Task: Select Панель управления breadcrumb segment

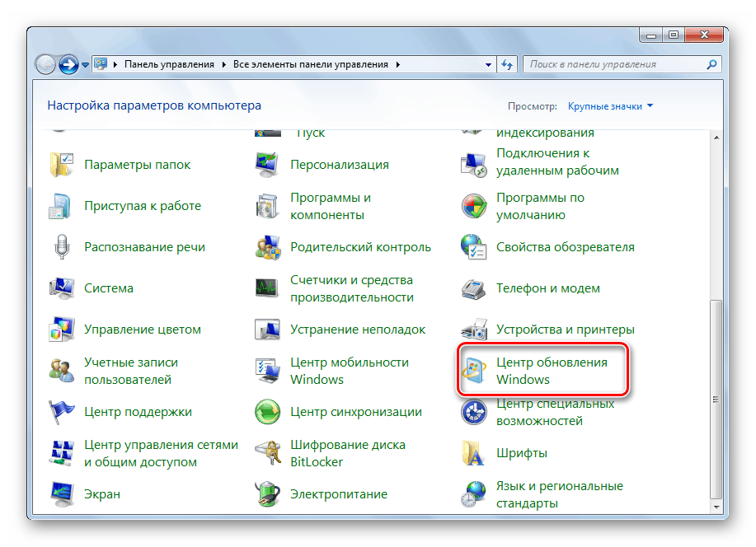Action: (x=169, y=64)
